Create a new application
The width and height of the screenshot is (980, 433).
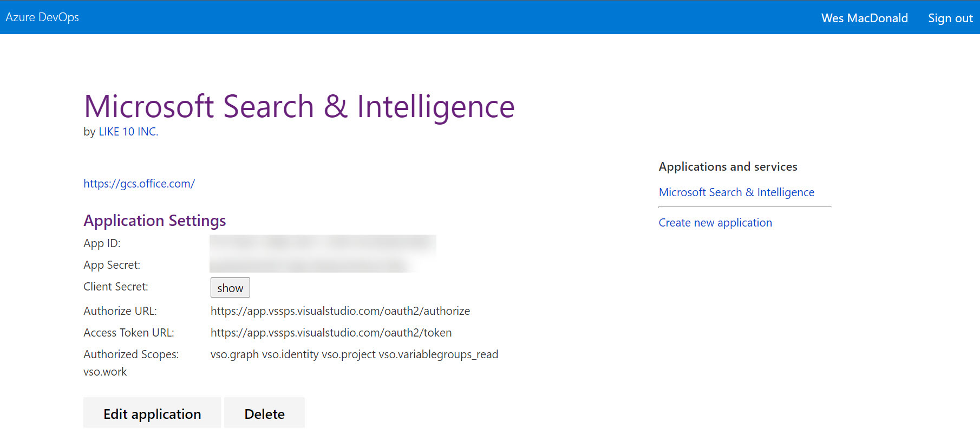pos(715,223)
